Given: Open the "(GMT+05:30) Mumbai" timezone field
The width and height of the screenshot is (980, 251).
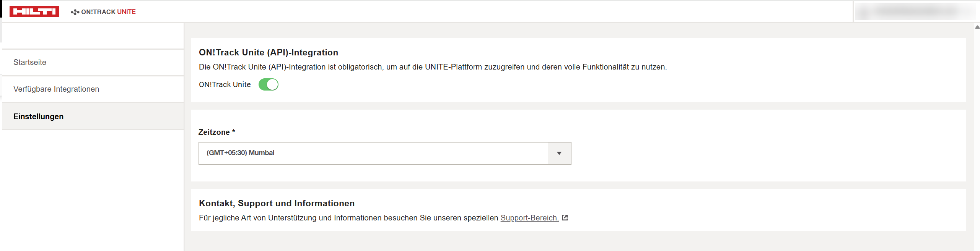Looking at the screenshot, I should tap(373, 153).
